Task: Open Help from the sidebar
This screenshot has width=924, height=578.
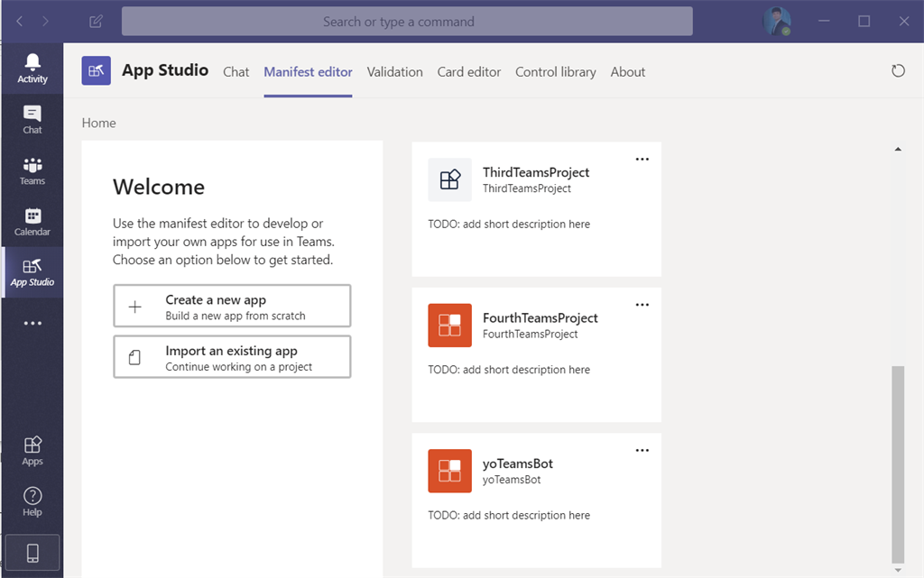Action: (32, 501)
